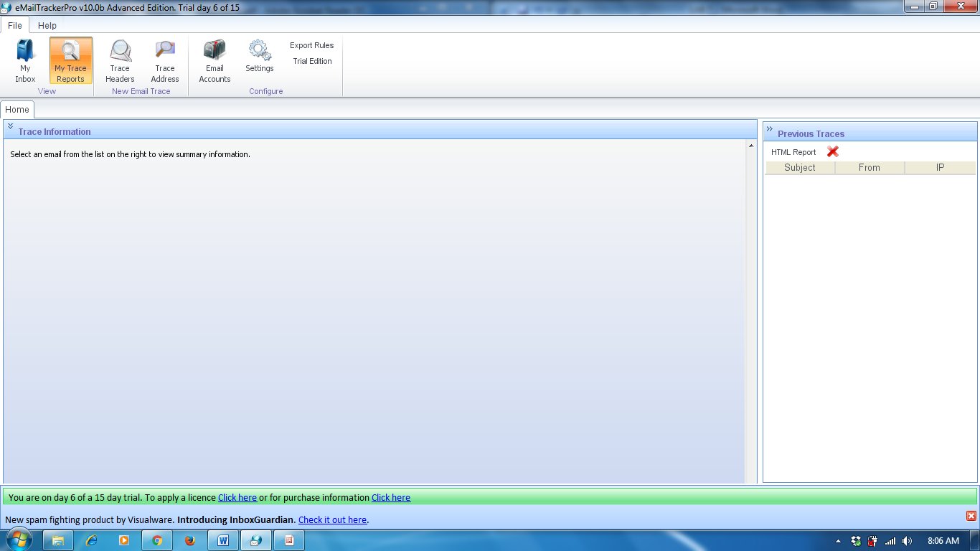Click here to apply a licence
Viewport: 980px width, 551px height.
pos(237,497)
